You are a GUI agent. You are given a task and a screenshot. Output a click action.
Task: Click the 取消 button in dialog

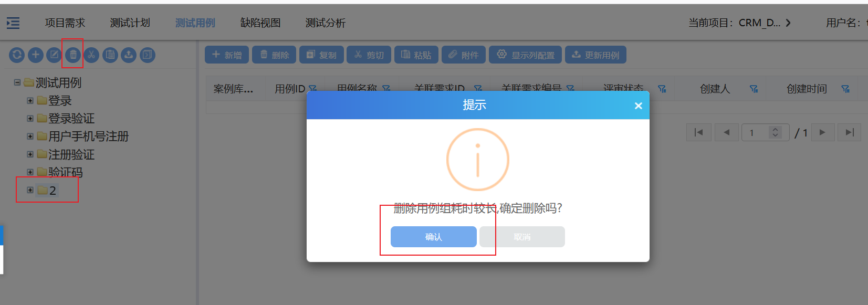[522, 237]
